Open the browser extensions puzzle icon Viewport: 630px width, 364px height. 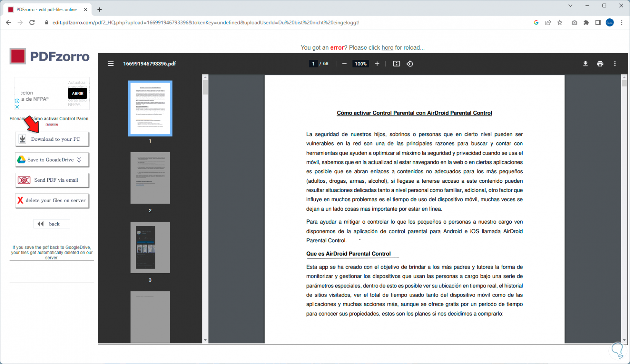[586, 23]
